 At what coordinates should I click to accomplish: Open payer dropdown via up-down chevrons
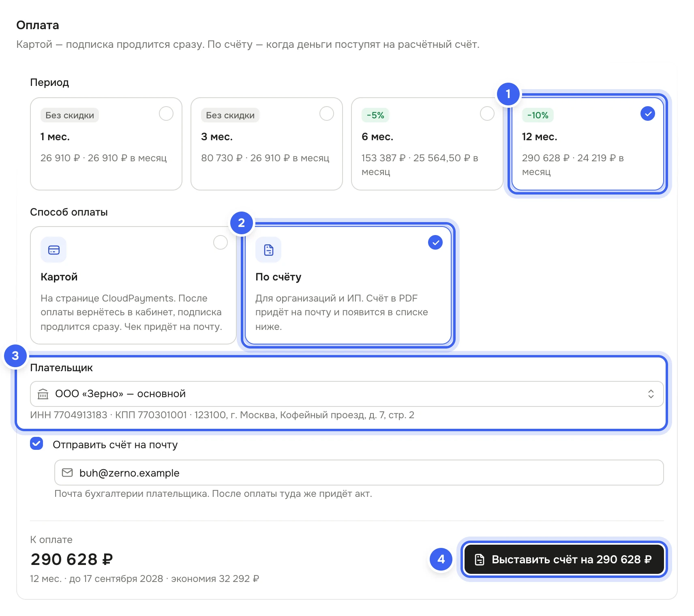coord(651,394)
